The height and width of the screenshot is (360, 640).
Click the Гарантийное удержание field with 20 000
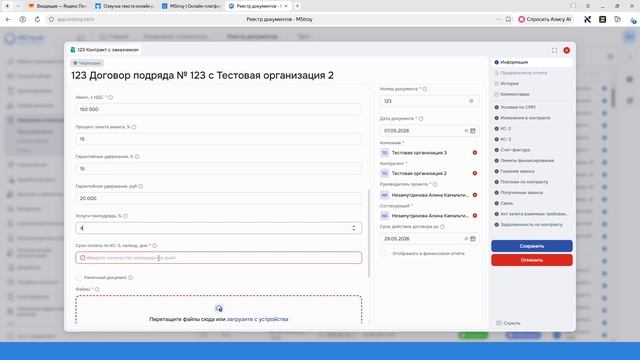coord(218,198)
